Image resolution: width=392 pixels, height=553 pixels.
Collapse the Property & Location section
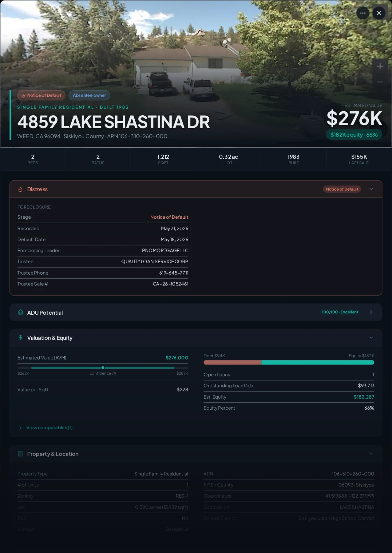371,454
